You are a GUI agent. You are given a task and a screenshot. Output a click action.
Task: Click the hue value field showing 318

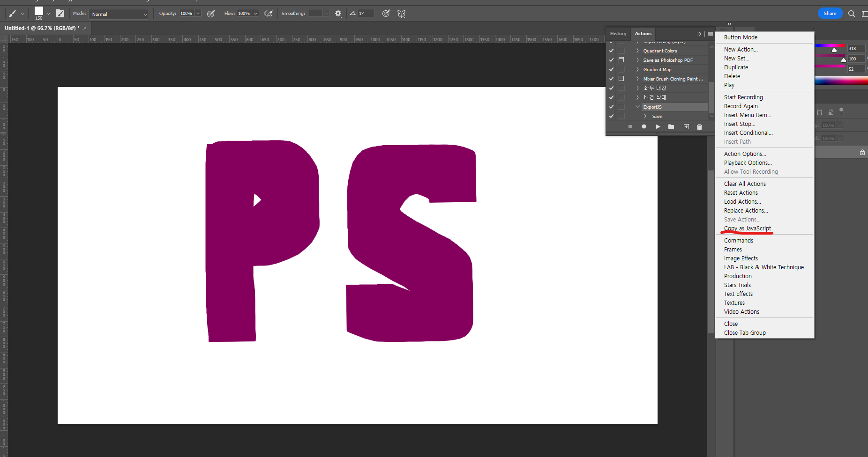click(x=855, y=49)
